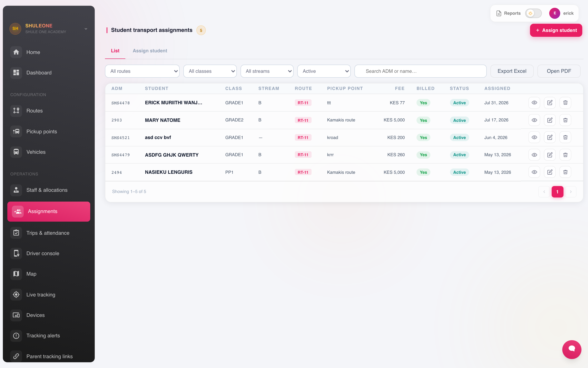588x368 pixels.
Task: Delete asd ccv bvf assignment
Action: point(565,138)
